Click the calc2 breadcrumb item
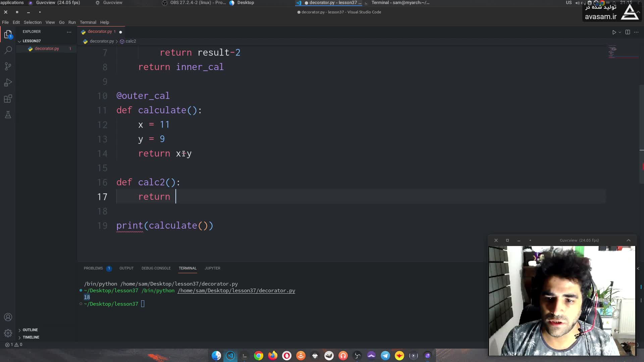Image resolution: width=644 pixels, height=362 pixels. point(130,41)
